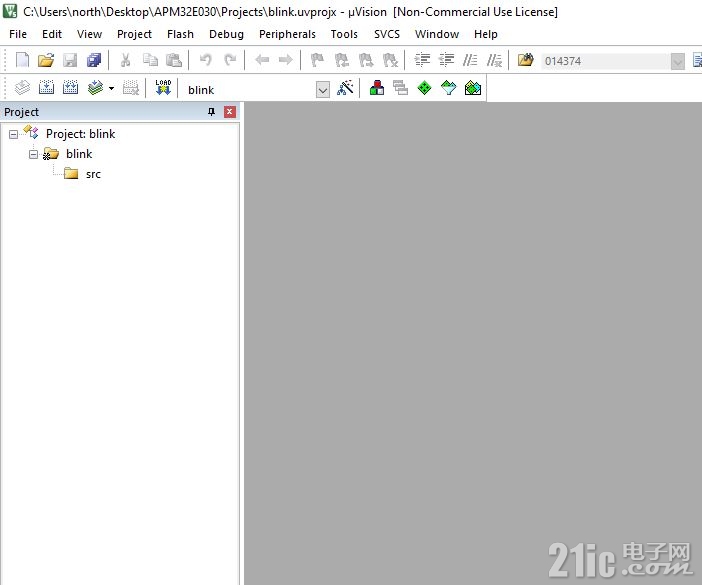
Task: Open the File menu
Action: 18,34
